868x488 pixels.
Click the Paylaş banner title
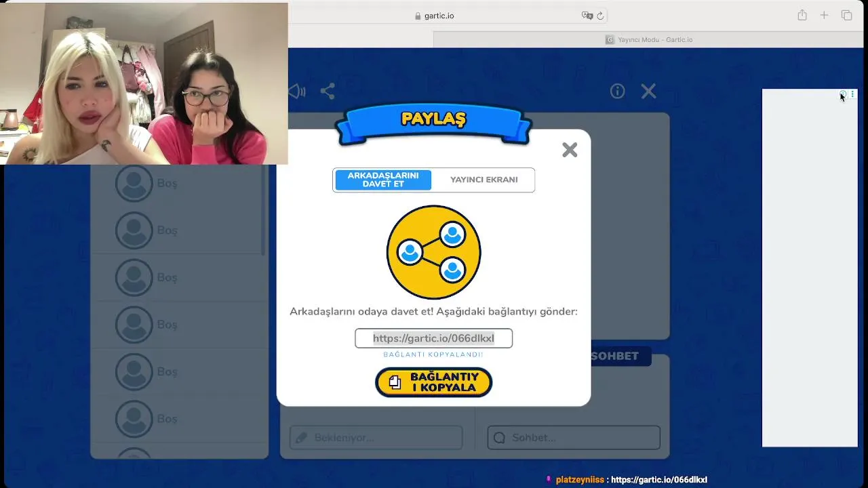click(x=433, y=119)
